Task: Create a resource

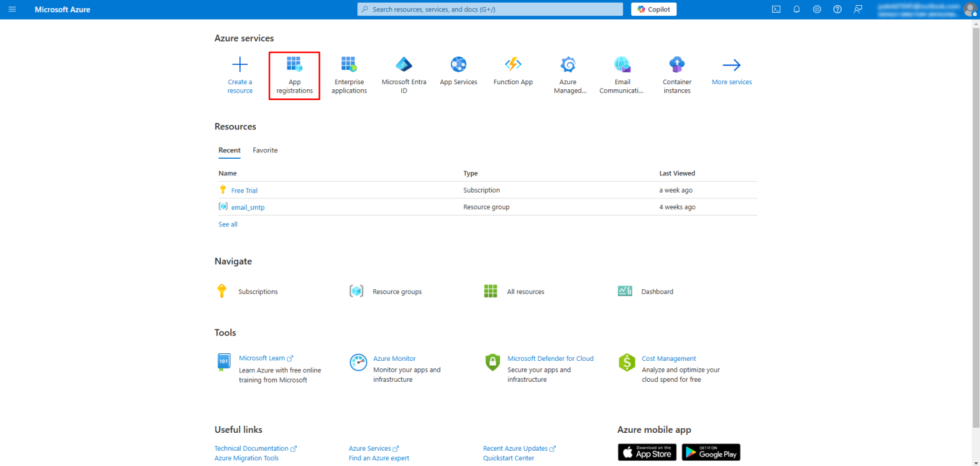Action: point(240,75)
